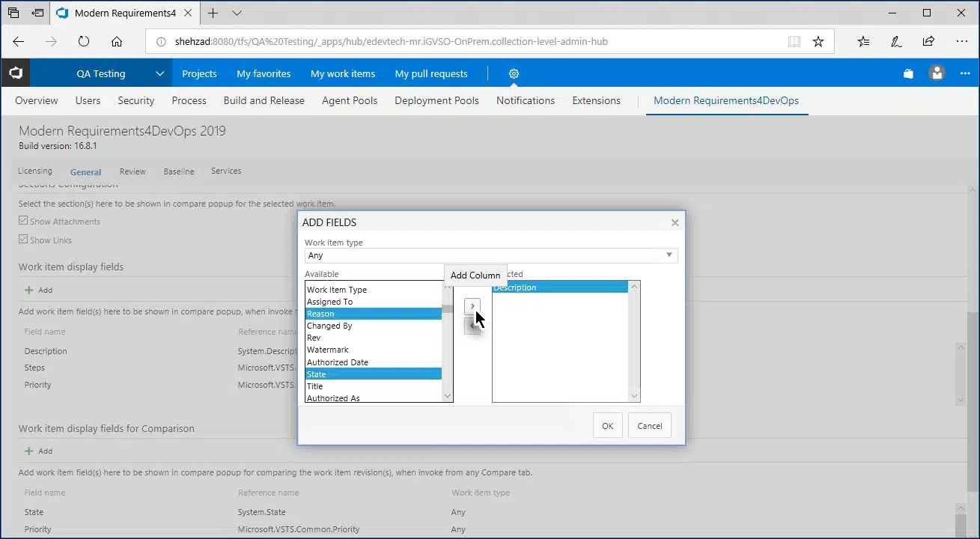Open the admin settings gear icon
This screenshot has height=539, width=980.
tap(514, 73)
